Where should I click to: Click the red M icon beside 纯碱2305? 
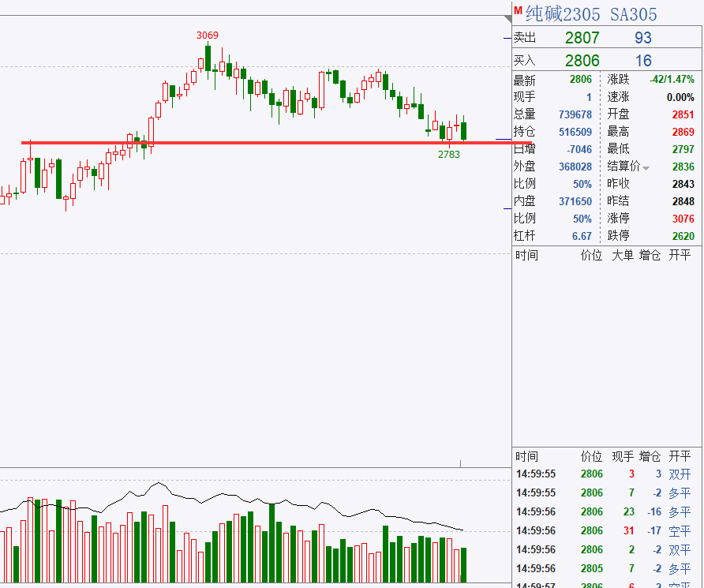click(518, 11)
